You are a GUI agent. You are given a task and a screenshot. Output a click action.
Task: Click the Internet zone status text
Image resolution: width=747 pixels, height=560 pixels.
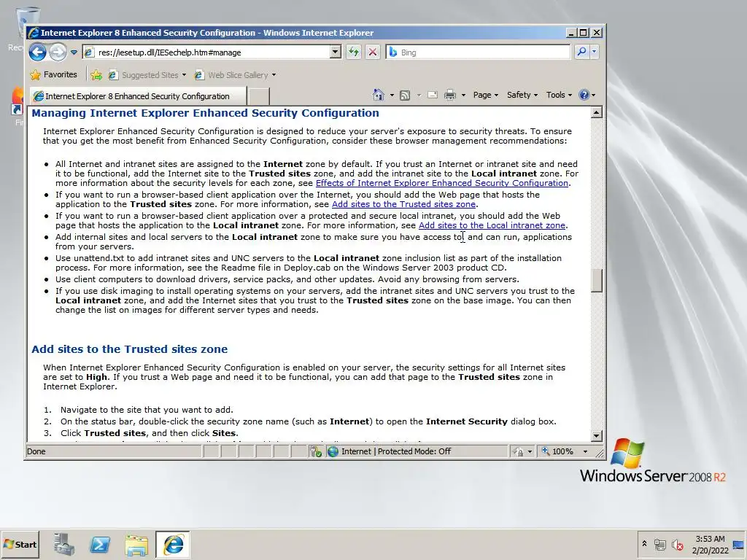tap(396, 451)
